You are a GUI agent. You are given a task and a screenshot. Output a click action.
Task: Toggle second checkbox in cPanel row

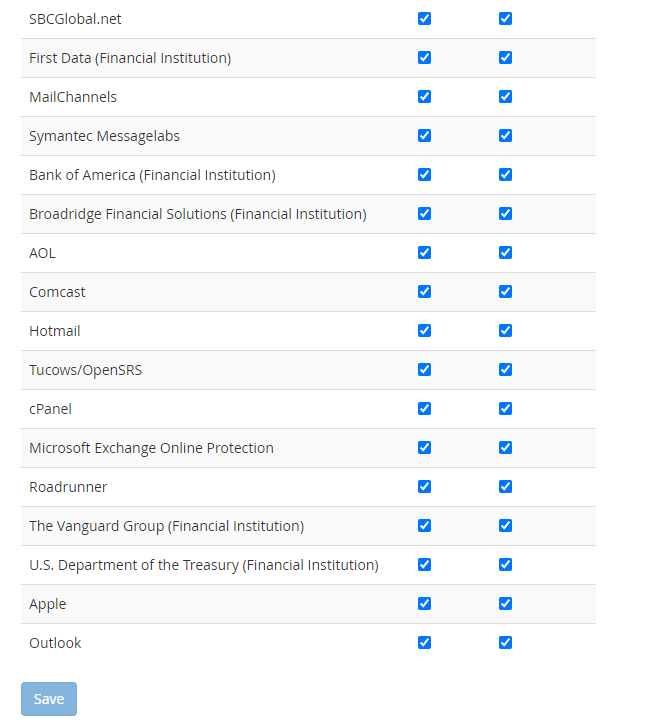[x=505, y=409]
